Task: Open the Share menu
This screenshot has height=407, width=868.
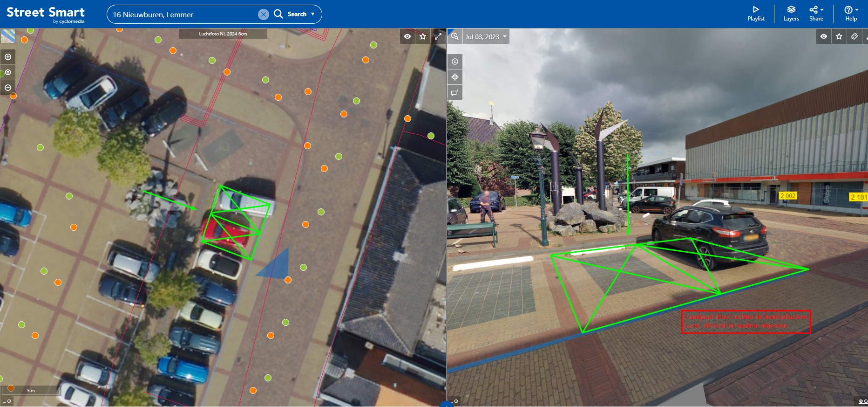Action: (816, 14)
